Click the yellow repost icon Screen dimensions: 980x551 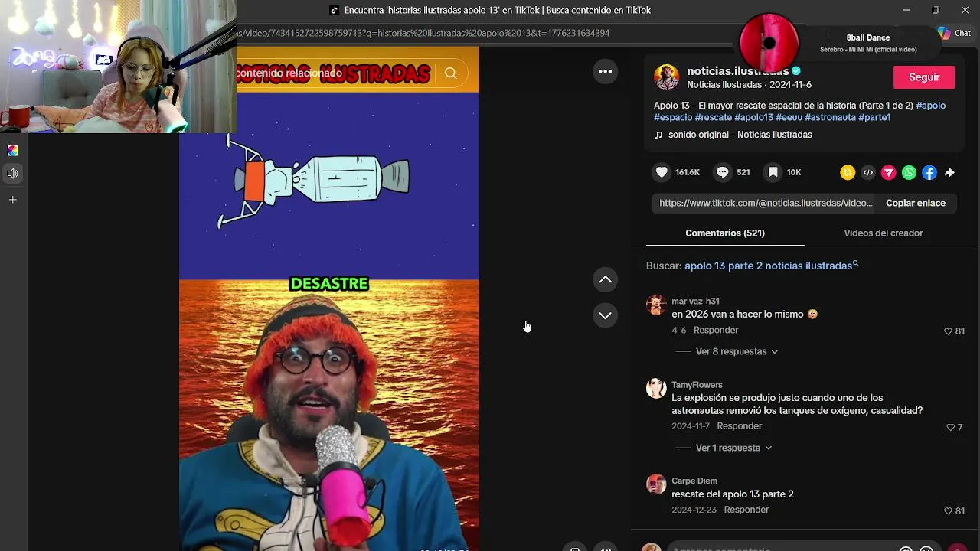[847, 173]
